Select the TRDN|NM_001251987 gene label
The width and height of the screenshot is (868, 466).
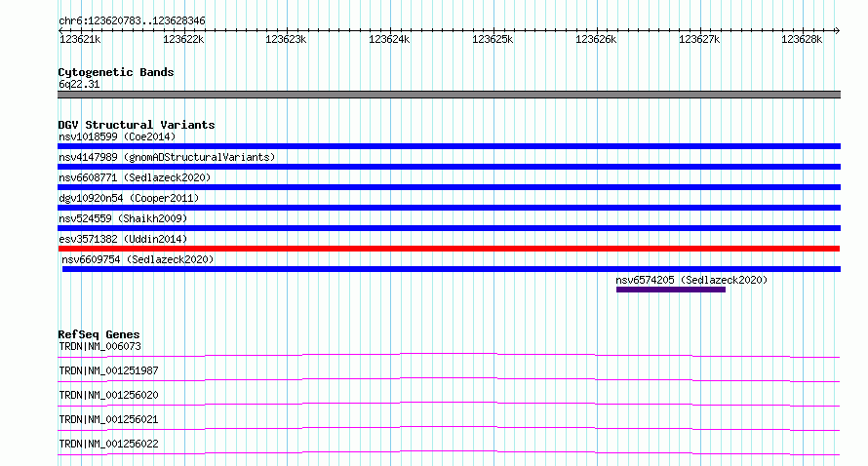coord(108,370)
